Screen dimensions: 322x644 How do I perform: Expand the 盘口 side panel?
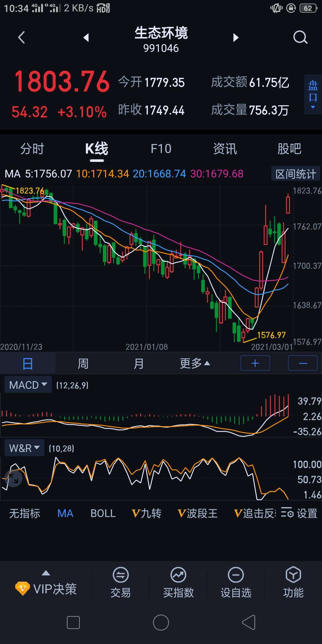tap(313, 94)
